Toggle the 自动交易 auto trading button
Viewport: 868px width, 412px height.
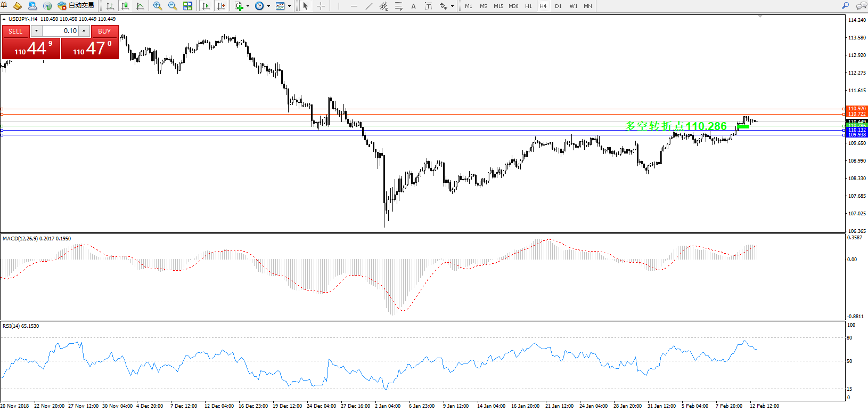click(x=76, y=6)
